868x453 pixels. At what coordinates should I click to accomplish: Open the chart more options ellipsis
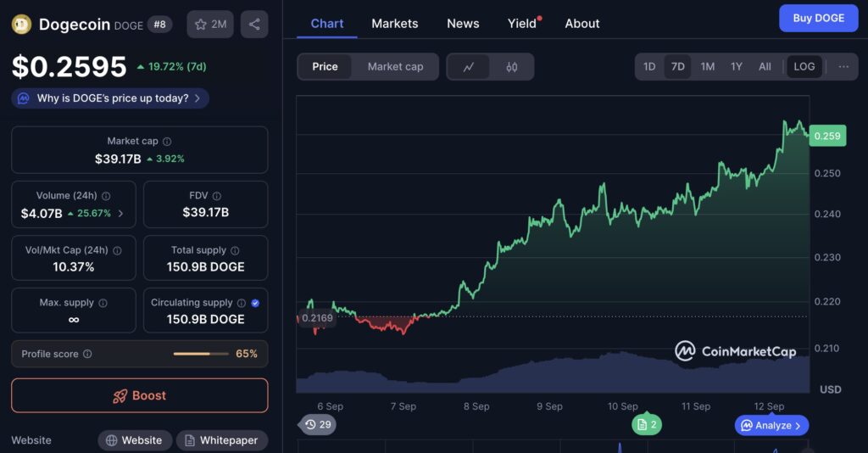click(x=843, y=66)
